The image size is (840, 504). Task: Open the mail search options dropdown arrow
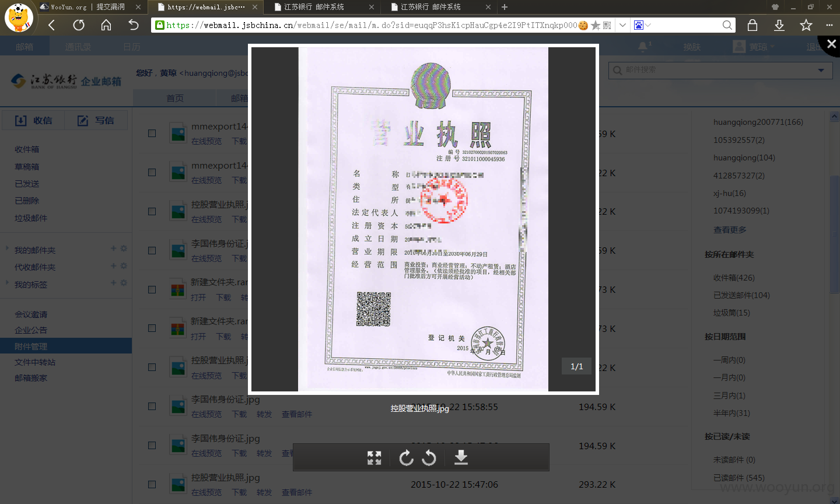pyautogui.click(x=821, y=70)
